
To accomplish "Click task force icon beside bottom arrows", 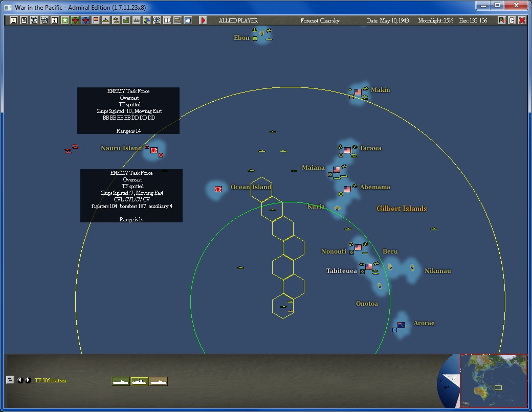I will coord(10,380).
